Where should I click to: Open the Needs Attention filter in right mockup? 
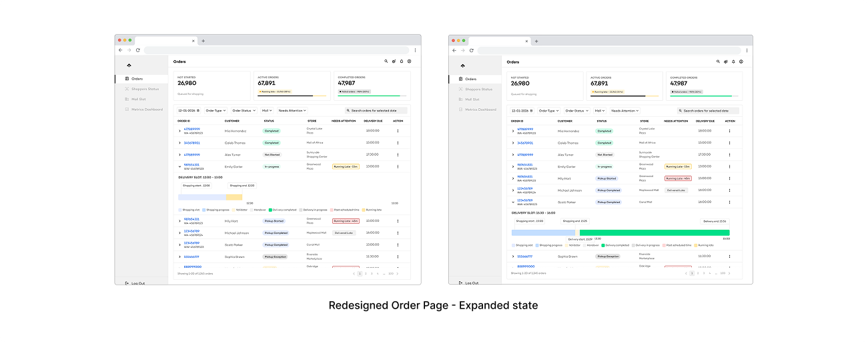624,110
